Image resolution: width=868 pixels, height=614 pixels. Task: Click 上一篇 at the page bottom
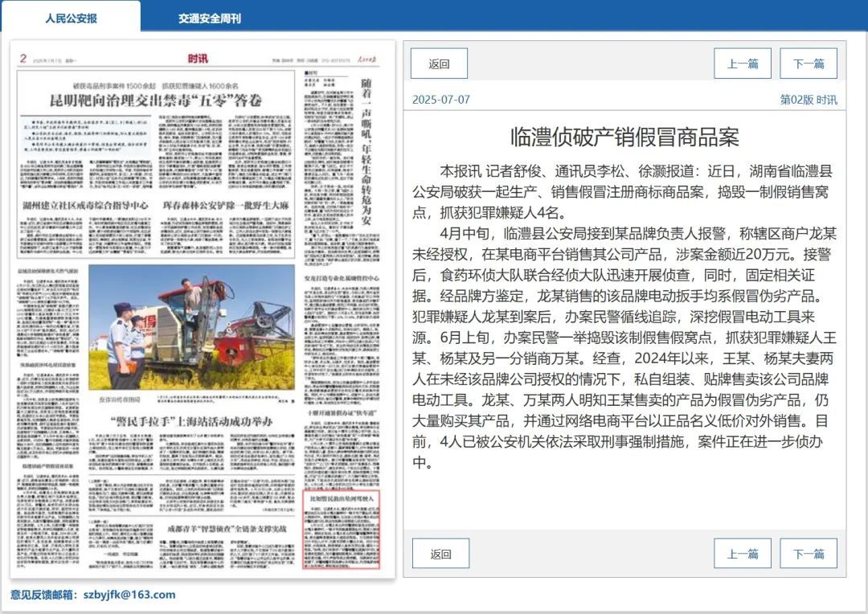pos(743,553)
